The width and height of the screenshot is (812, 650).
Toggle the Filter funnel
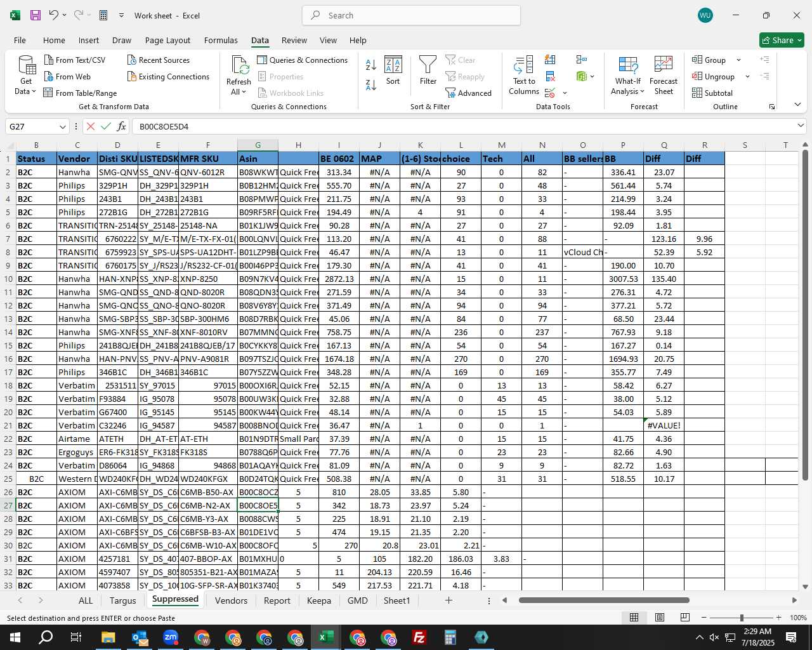tap(428, 70)
